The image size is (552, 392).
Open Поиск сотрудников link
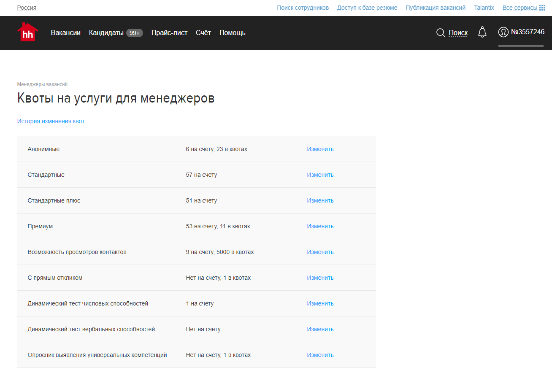pyautogui.click(x=303, y=8)
